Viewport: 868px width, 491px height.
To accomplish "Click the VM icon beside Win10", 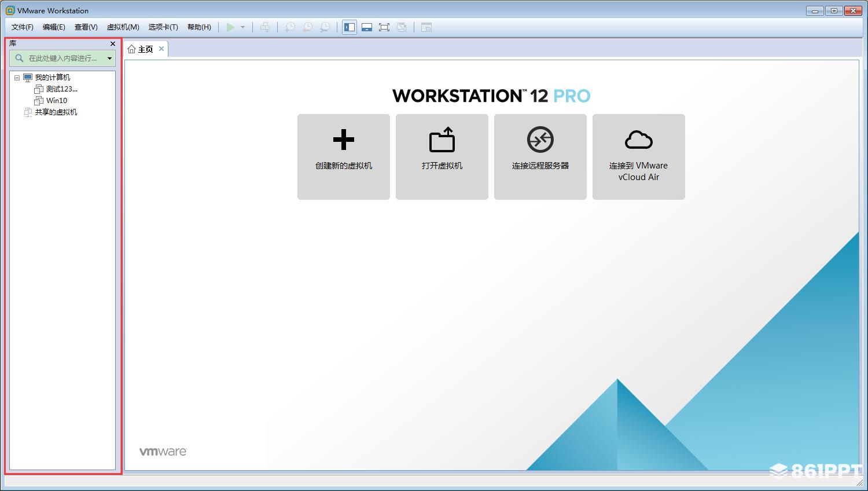I will [39, 101].
